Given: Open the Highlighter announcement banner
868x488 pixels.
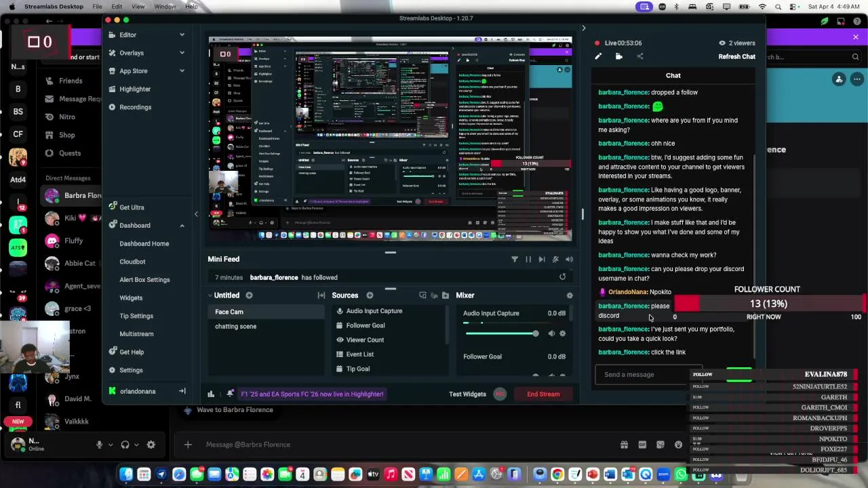Looking at the screenshot, I should click(x=312, y=394).
